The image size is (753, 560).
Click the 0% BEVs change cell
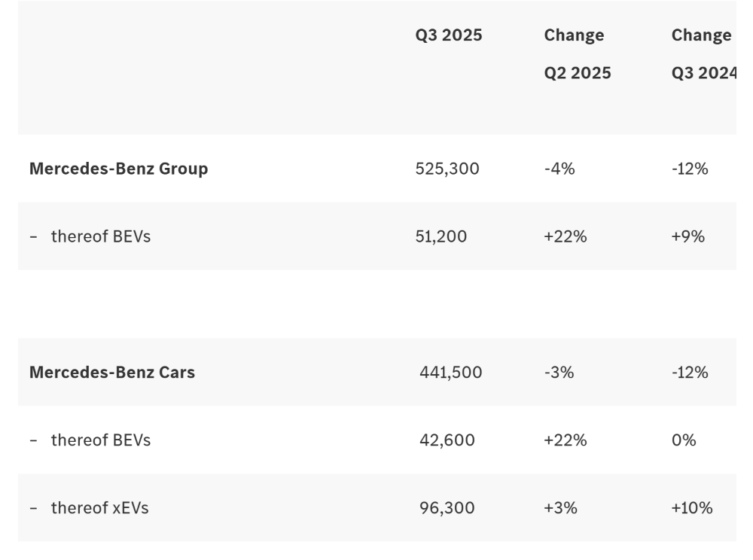684,440
